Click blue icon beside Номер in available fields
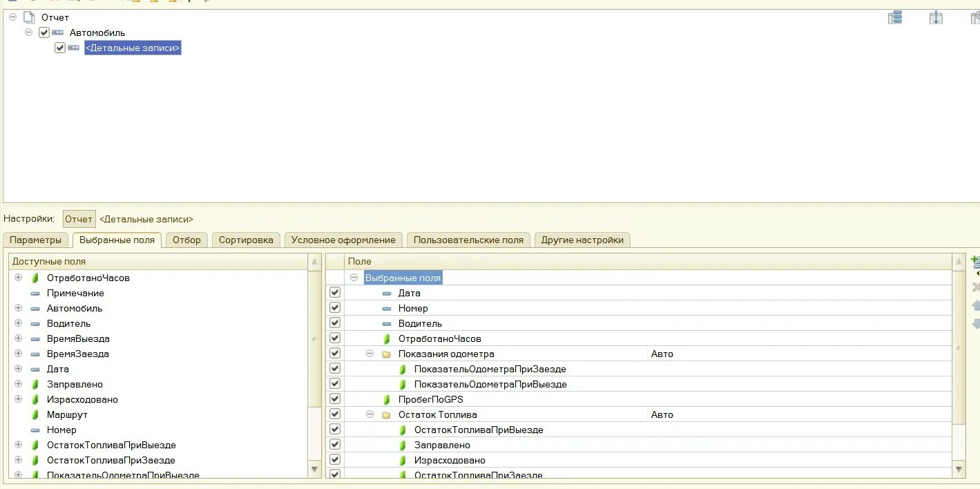This screenshot has width=980, height=489. (x=35, y=430)
